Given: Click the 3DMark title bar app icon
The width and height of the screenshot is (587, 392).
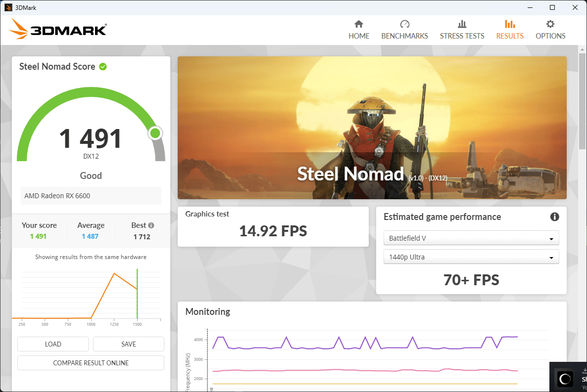Looking at the screenshot, I should click(x=8, y=7).
